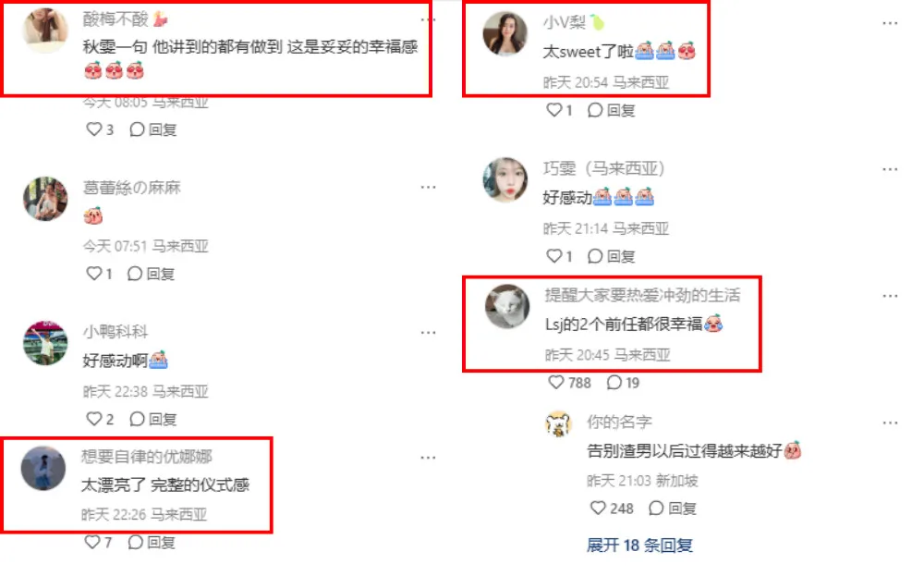Reply to 你的名字's comment
The height and width of the screenshot is (576, 924).
673,509
